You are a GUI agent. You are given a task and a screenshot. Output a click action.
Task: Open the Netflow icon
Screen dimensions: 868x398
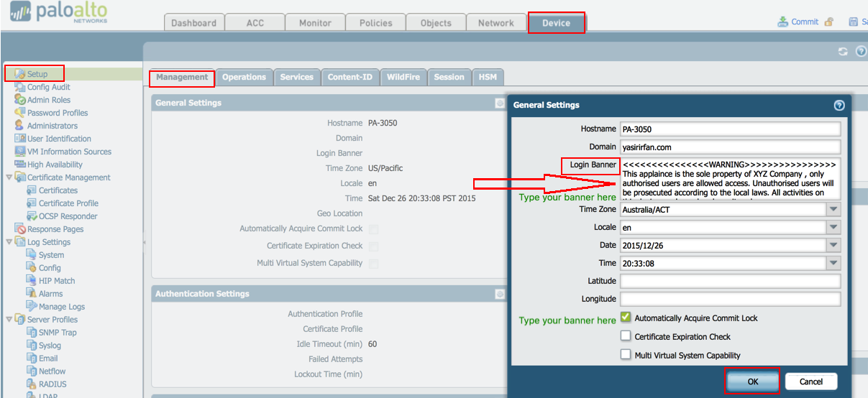pos(32,371)
